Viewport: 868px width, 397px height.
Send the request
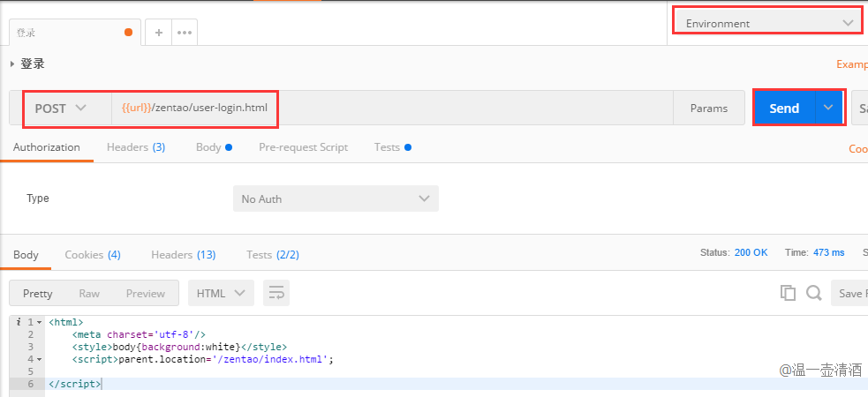(x=784, y=109)
